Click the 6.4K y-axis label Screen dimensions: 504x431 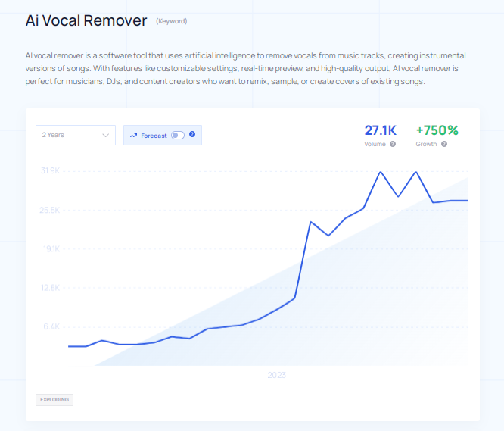51,327
